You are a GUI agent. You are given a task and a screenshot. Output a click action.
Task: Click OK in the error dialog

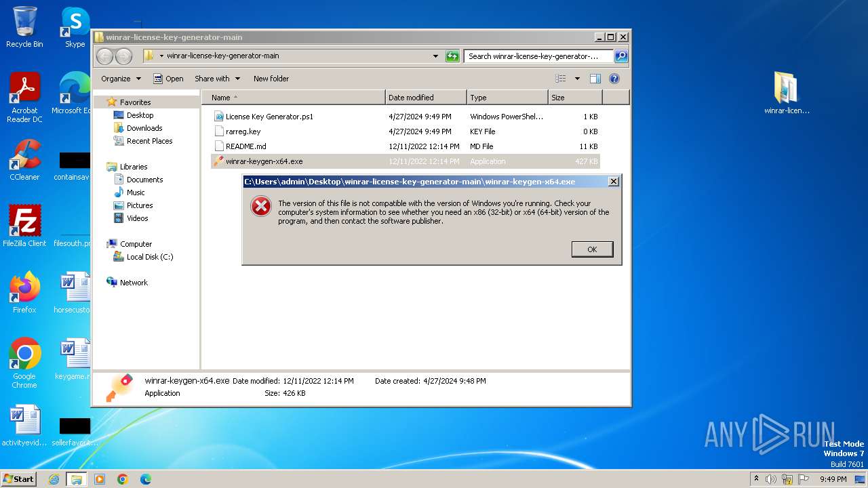[x=592, y=249]
